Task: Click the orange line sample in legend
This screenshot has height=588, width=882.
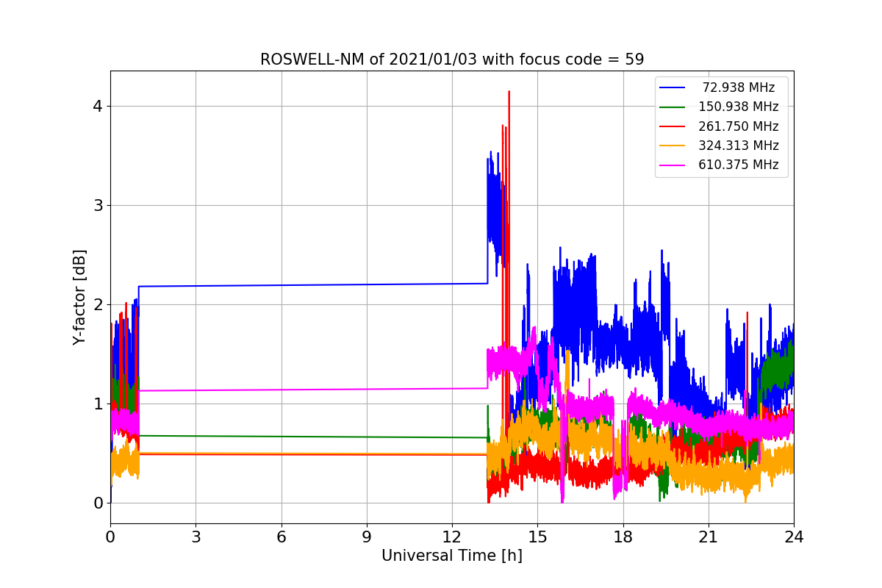Action: point(673,146)
